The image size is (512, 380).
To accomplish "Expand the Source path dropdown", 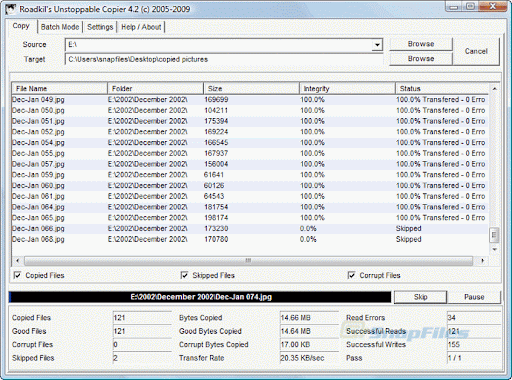I will pos(377,45).
